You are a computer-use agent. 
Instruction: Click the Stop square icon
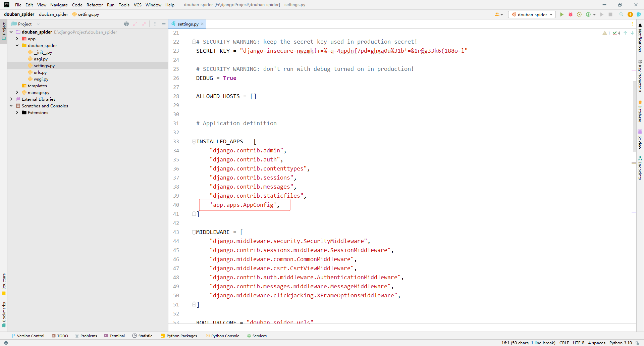[x=610, y=14]
